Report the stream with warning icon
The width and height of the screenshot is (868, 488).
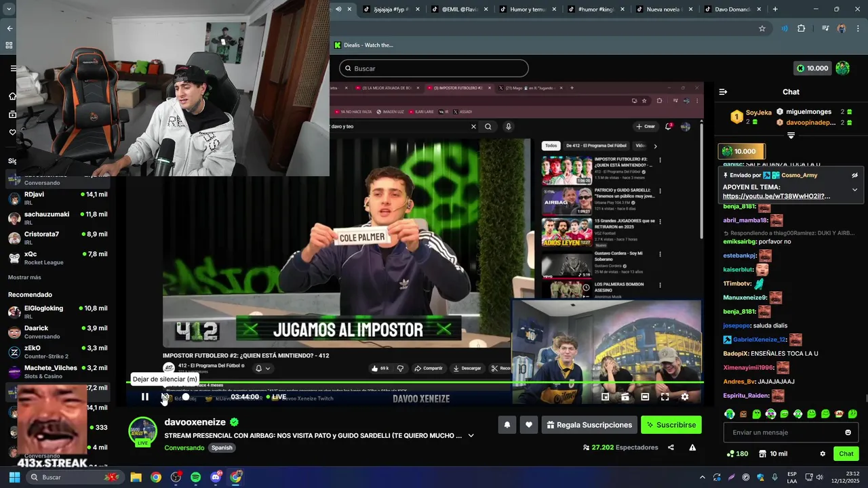pos(692,447)
